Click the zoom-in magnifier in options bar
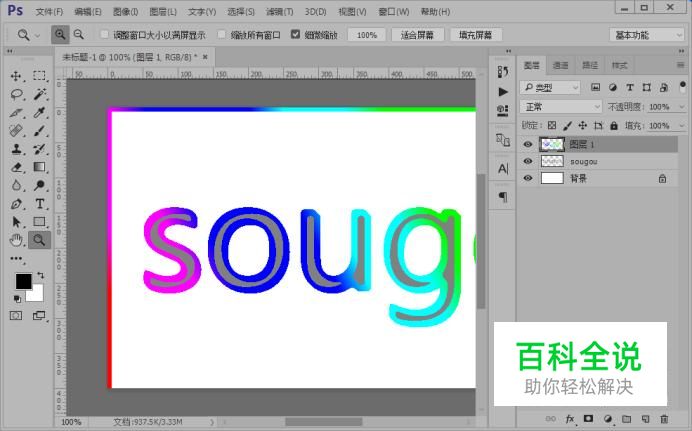692x431 pixels. (x=60, y=34)
